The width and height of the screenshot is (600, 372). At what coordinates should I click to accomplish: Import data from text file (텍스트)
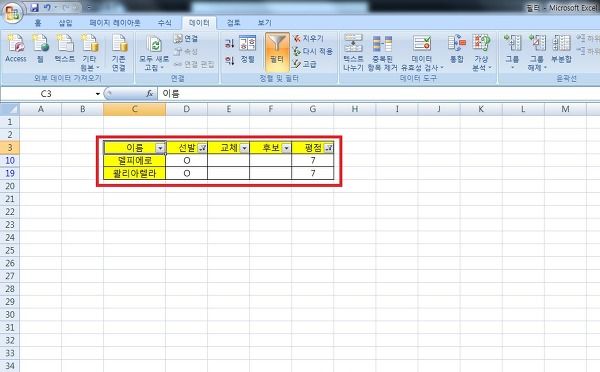65,49
